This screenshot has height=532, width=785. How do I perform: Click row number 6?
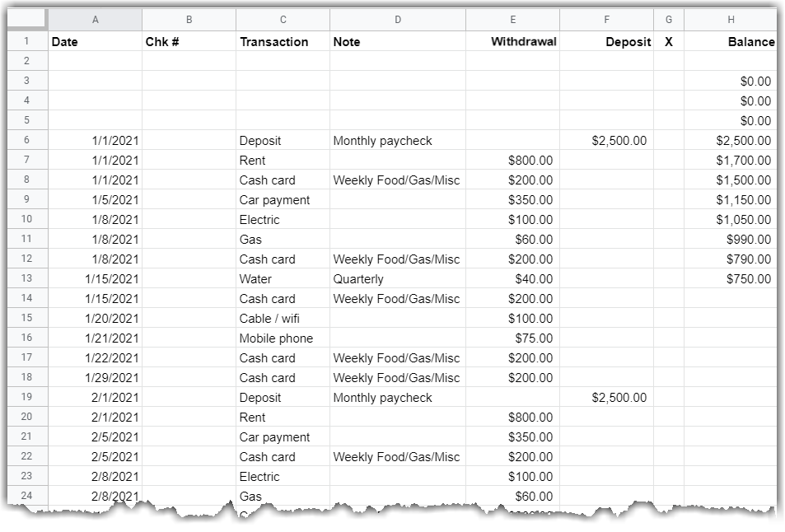point(29,140)
